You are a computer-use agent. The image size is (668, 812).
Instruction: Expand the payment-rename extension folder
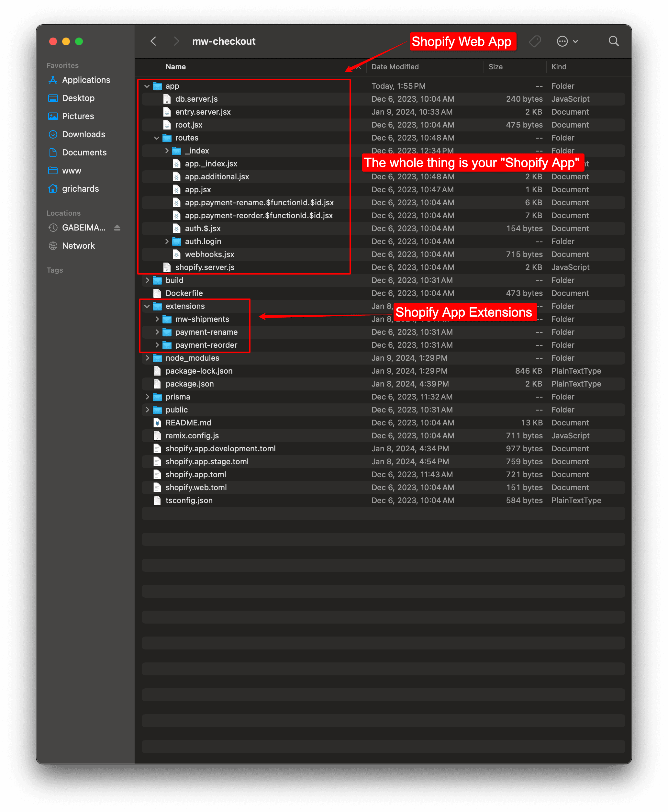tap(157, 332)
